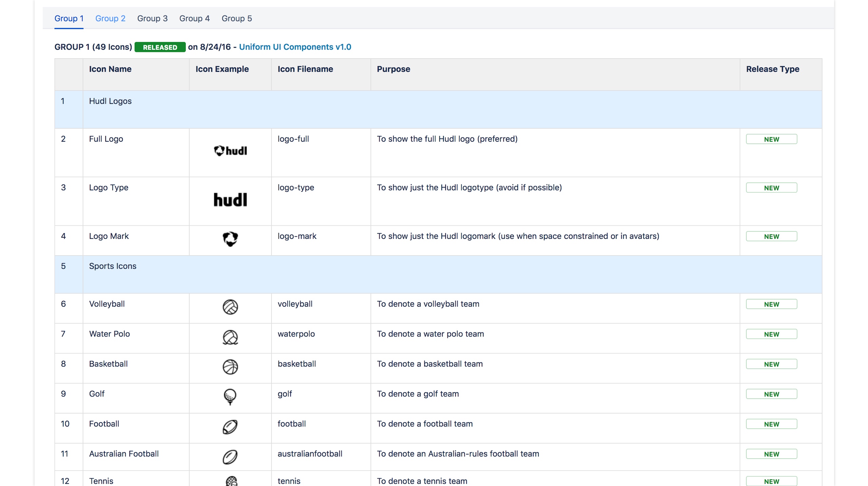The width and height of the screenshot is (868, 486).
Task: Click "To denote a golf team" purpose text
Action: pyautogui.click(x=418, y=394)
